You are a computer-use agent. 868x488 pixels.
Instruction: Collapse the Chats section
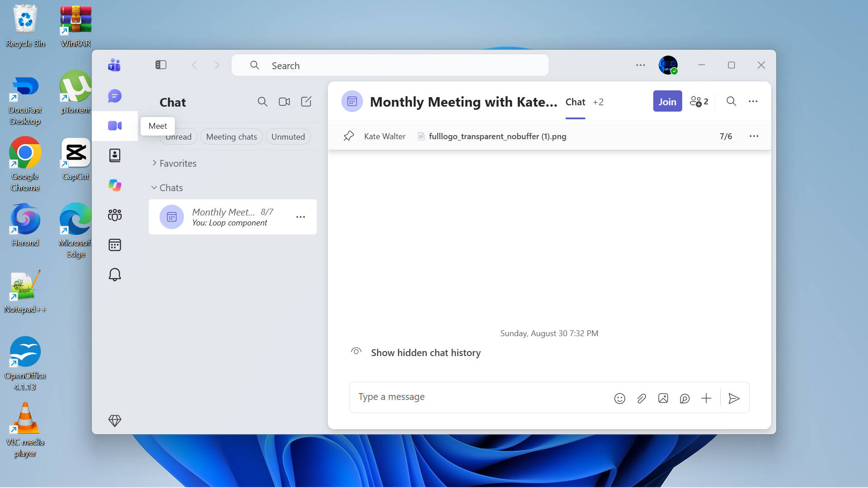point(167,188)
